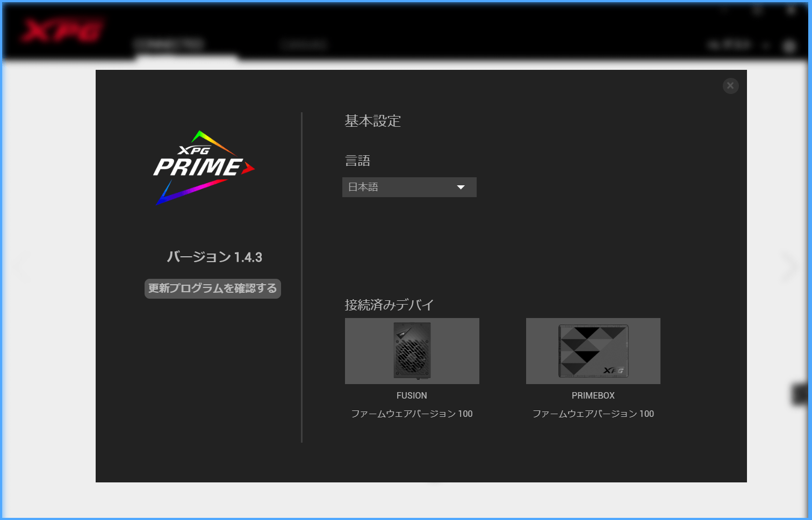Screen dimensions: 812x520
Task: Click the 更新プログラムを確認する button
Action: point(213,288)
